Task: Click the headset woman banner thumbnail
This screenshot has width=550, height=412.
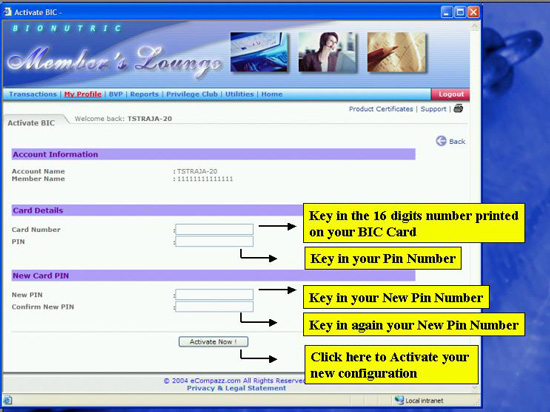Action: point(328,52)
